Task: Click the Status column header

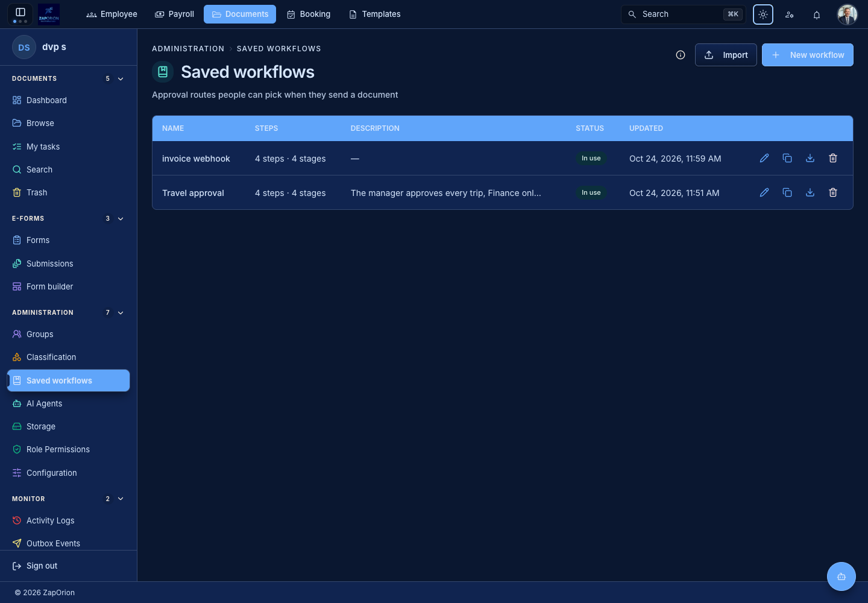Action: coord(590,128)
